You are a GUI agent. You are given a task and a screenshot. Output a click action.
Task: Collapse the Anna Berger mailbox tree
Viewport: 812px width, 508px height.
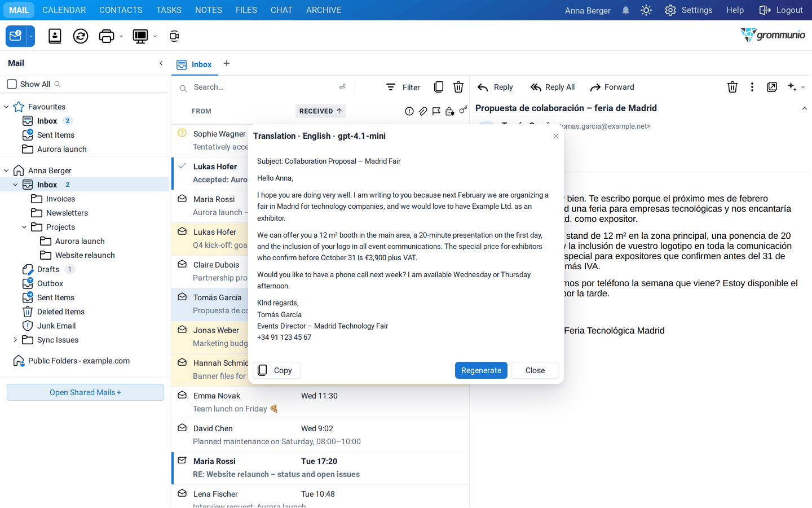coord(6,170)
